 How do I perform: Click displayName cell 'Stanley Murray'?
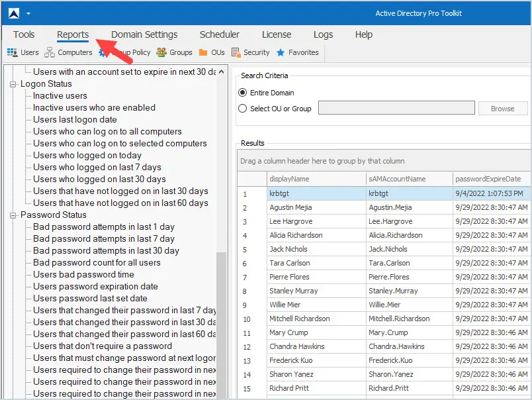(x=316, y=291)
